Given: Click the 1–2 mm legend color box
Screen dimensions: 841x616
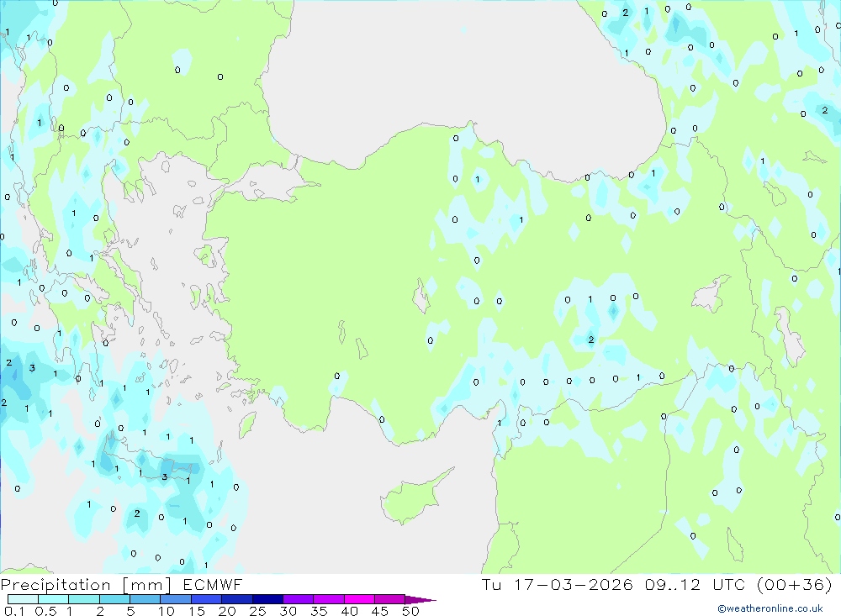Looking at the screenshot, I should (84, 599).
